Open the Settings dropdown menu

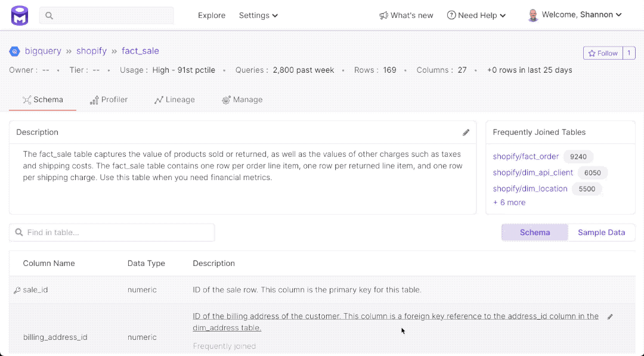(x=258, y=16)
